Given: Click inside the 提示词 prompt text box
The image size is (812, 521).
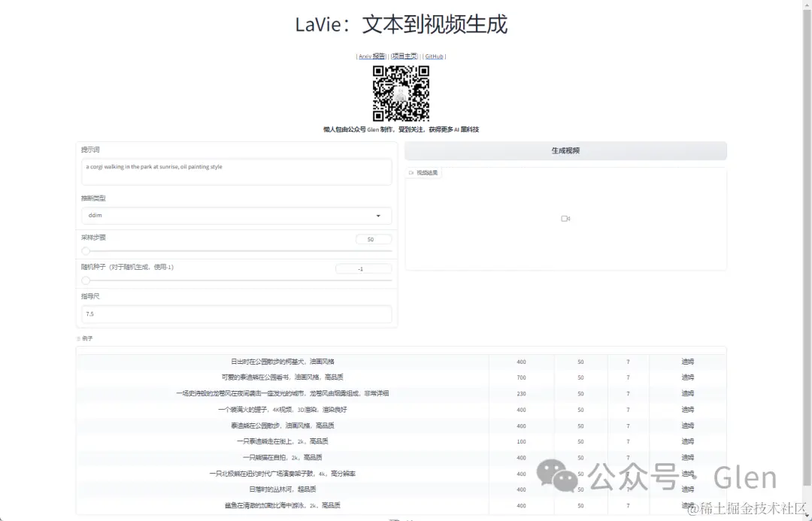Looking at the screenshot, I should pos(236,171).
